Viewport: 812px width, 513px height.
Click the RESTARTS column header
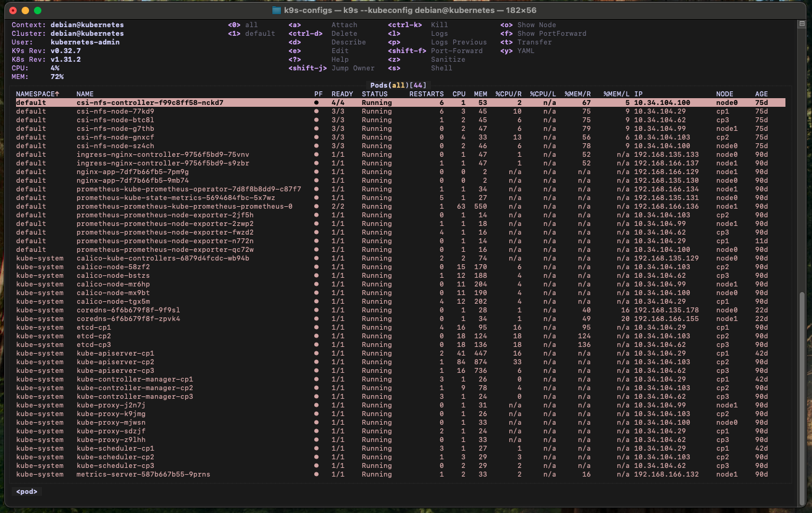(426, 94)
